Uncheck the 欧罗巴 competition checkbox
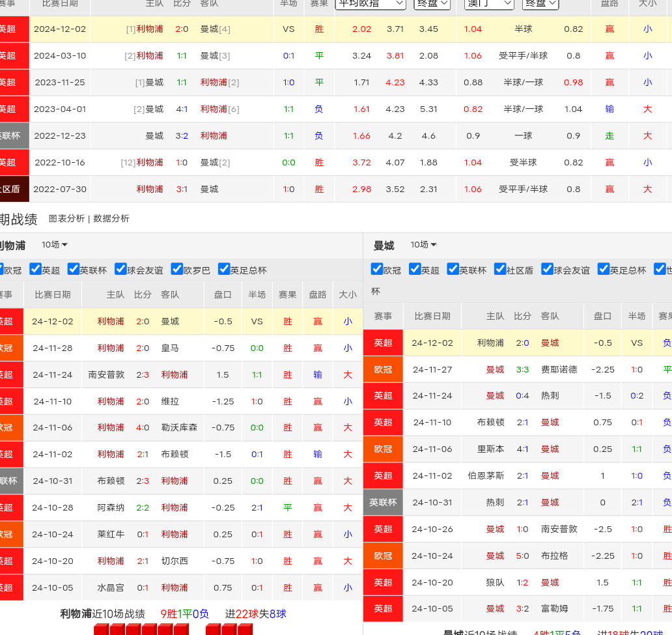This screenshot has width=672, height=635. (176, 269)
